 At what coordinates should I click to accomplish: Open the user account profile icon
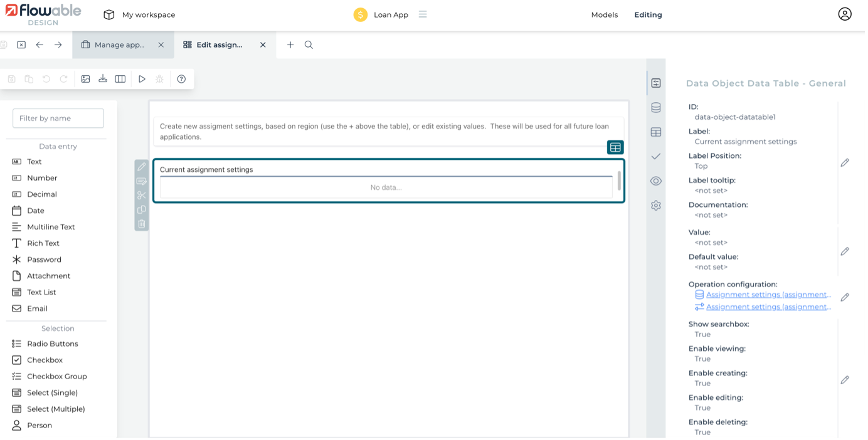pyautogui.click(x=845, y=14)
